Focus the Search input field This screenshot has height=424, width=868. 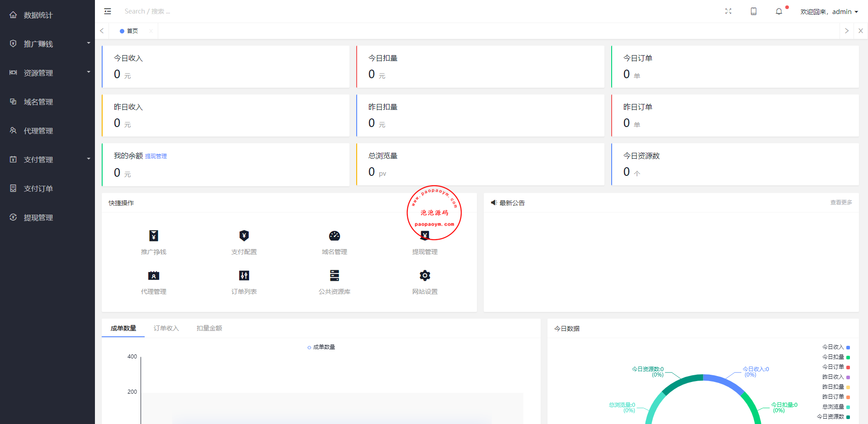181,11
